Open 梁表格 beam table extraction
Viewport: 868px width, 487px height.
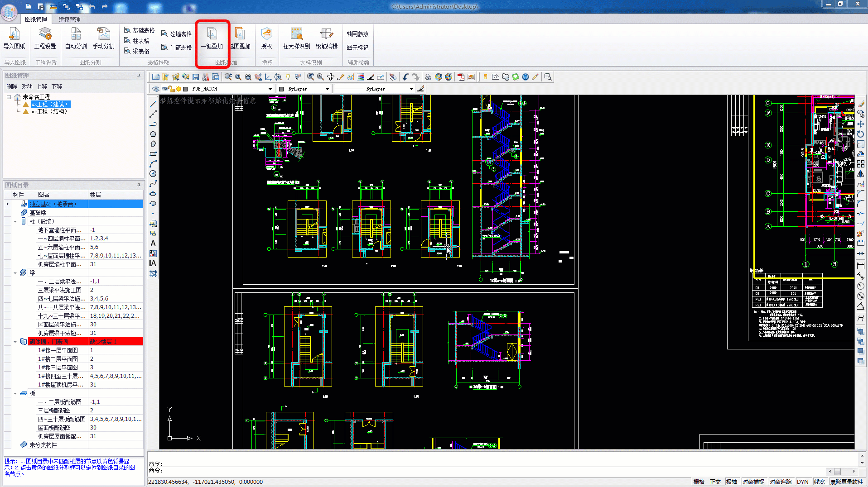(137, 51)
